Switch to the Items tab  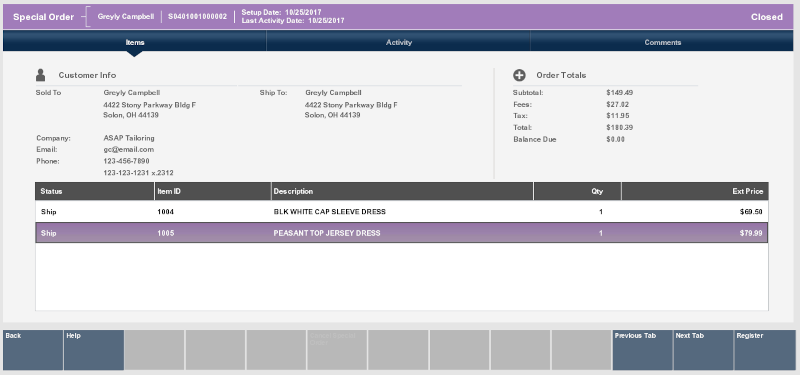tap(135, 42)
